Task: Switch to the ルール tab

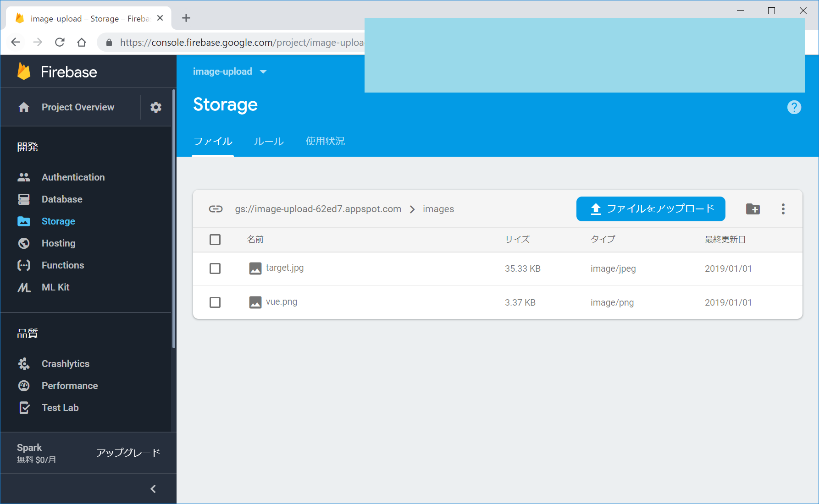Action: click(269, 142)
